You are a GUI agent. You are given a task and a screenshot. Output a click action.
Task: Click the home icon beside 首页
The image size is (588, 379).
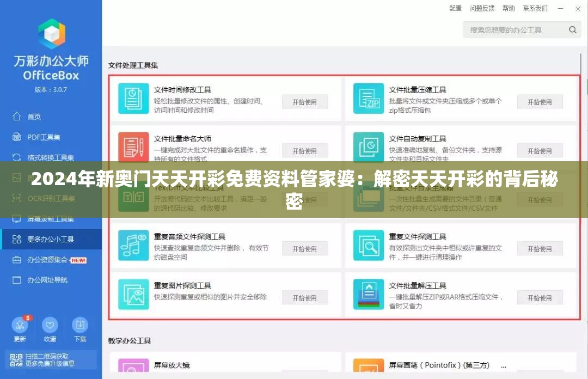17,117
